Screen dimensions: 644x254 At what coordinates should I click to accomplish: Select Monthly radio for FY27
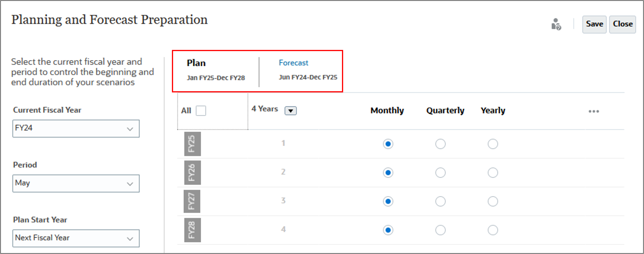(x=388, y=201)
